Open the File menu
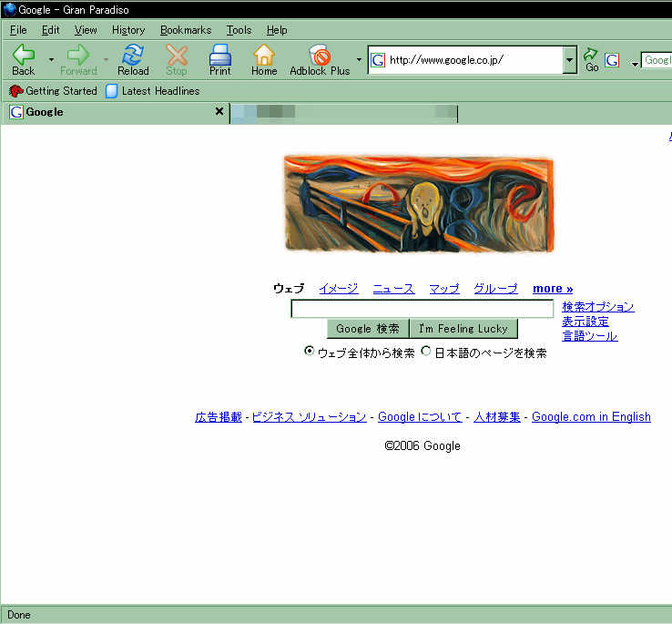 click(x=18, y=30)
